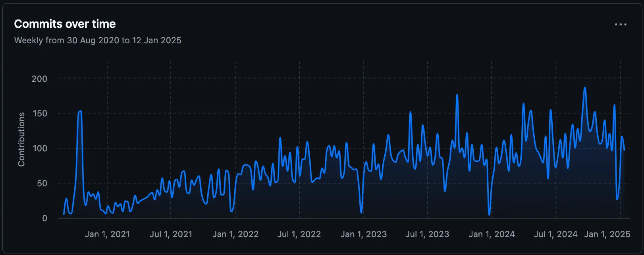Click the 'Jul 1, 2023' axis label

[427, 234]
